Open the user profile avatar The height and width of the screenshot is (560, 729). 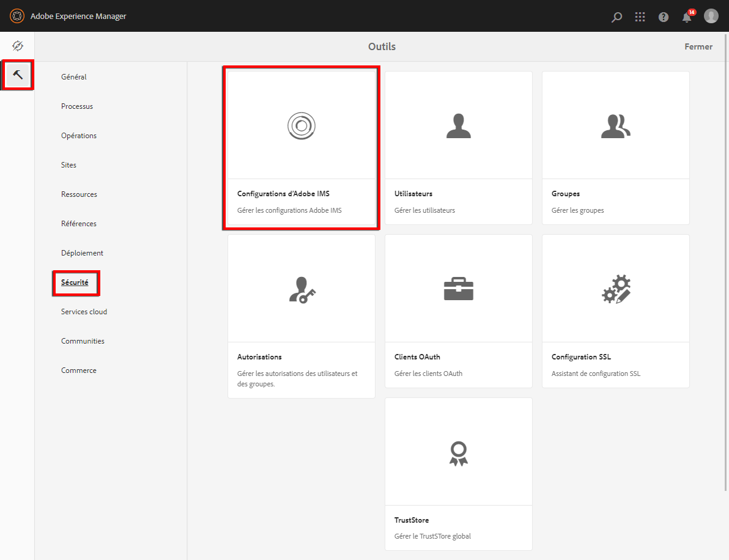(x=711, y=16)
